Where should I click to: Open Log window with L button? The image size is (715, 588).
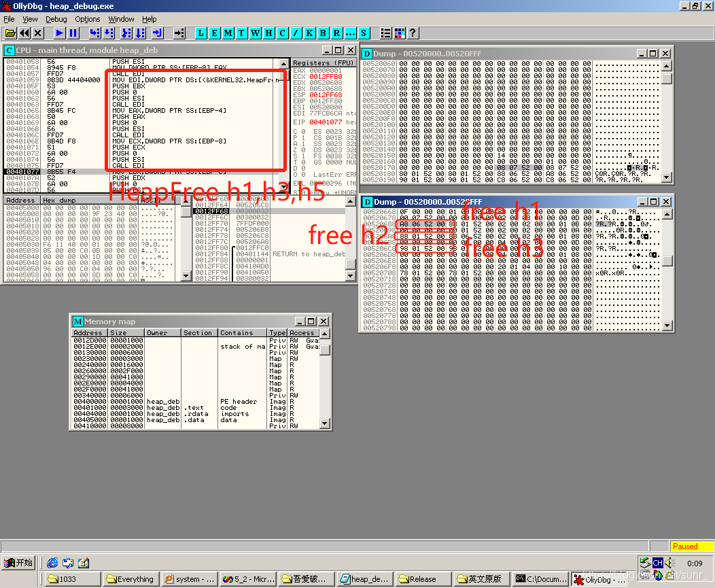[200, 33]
